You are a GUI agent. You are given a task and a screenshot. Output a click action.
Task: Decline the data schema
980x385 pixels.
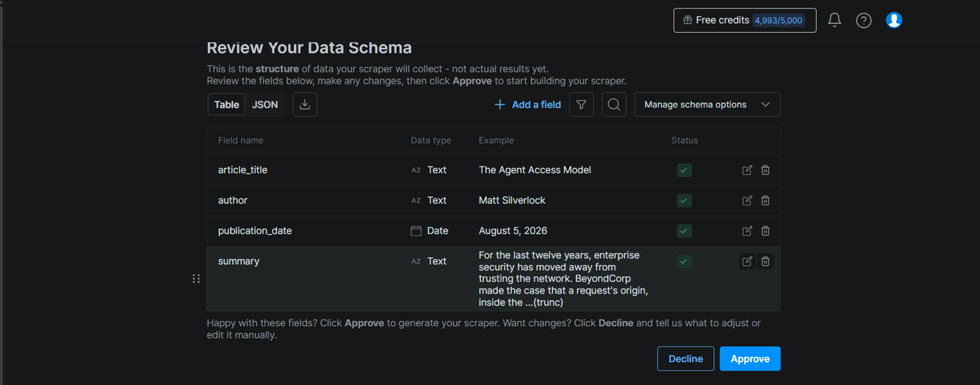point(685,359)
